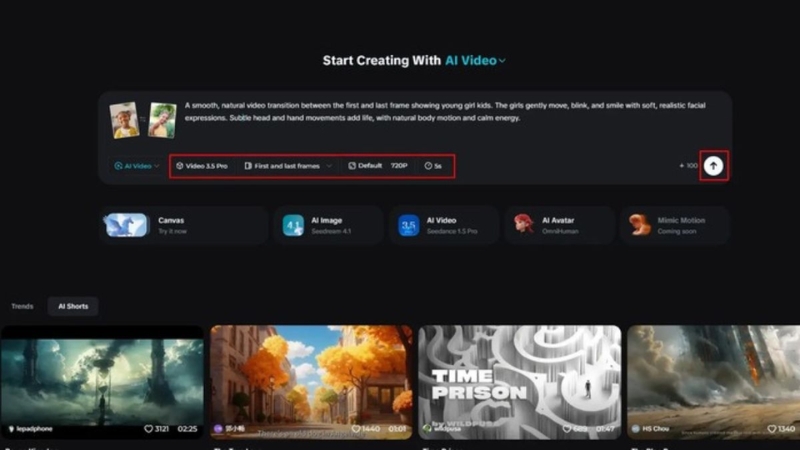Choose the Video 3.5 Pro model selector
Screen dimensions: 800x450
pyautogui.click(x=202, y=166)
